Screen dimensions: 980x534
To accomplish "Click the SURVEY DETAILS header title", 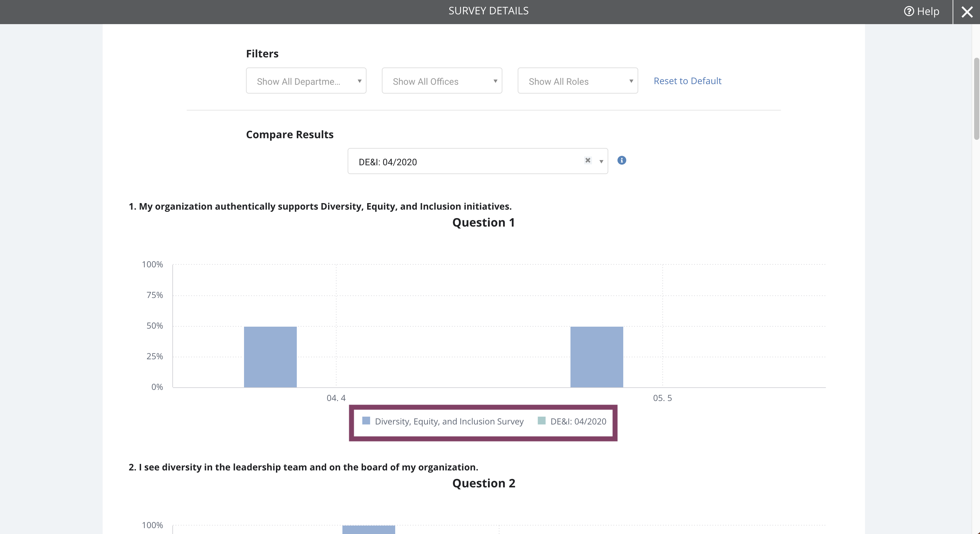I will pyautogui.click(x=488, y=11).
